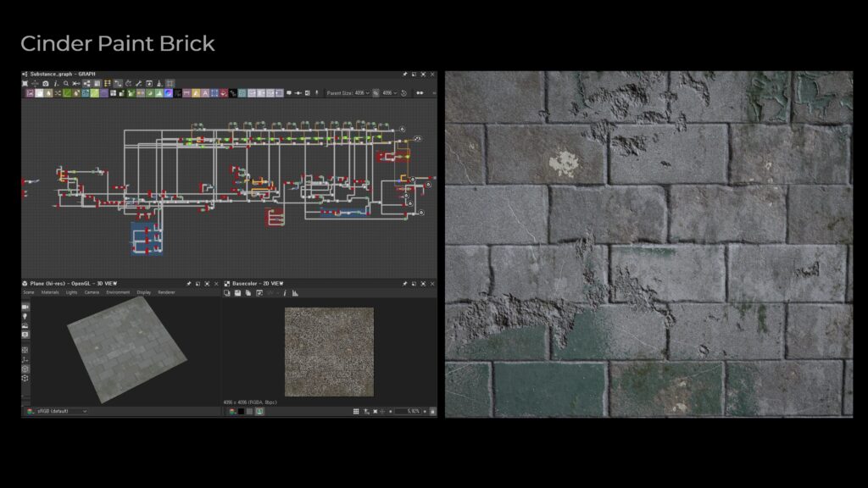Screen dimensions: 868x488
Task: Click the magnifier search icon in Graph toolbar
Action: tap(66, 84)
